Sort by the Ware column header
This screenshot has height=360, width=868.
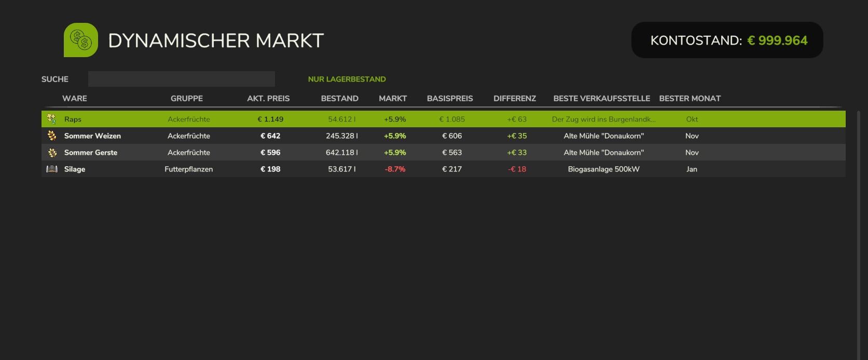click(x=75, y=98)
